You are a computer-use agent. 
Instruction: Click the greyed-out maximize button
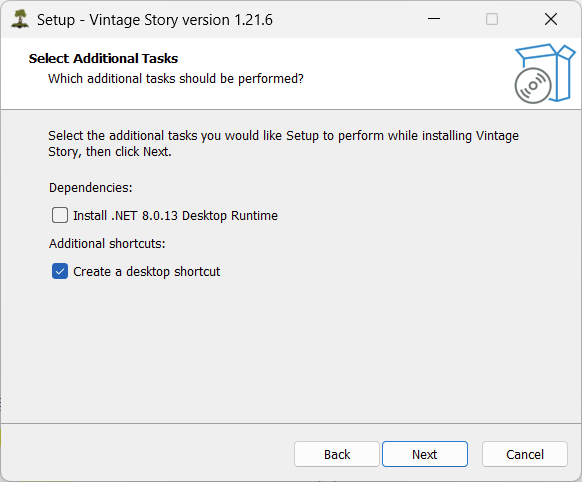[492, 19]
